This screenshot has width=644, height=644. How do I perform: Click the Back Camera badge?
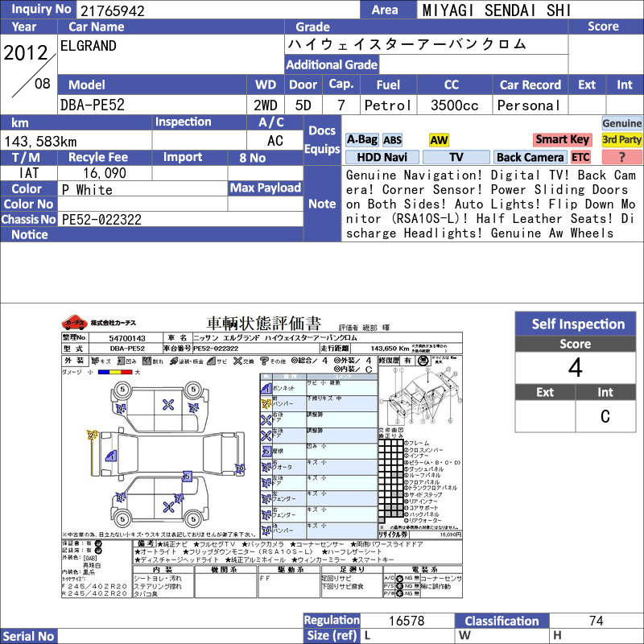point(530,157)
